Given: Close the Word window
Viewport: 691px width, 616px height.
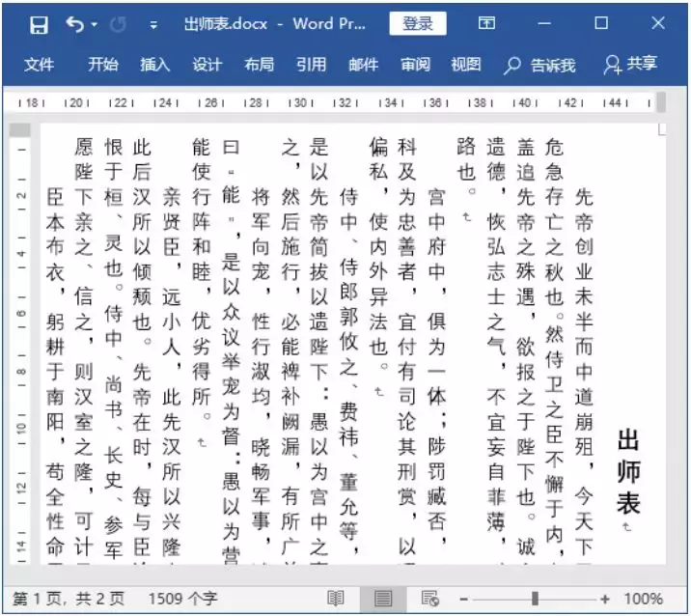Looking at the screenshot, I should tap(658, 23).
